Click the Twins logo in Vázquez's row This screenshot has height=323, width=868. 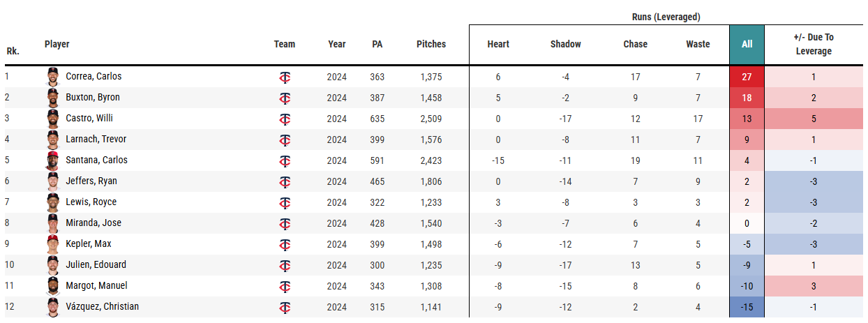tap(285, 307)
